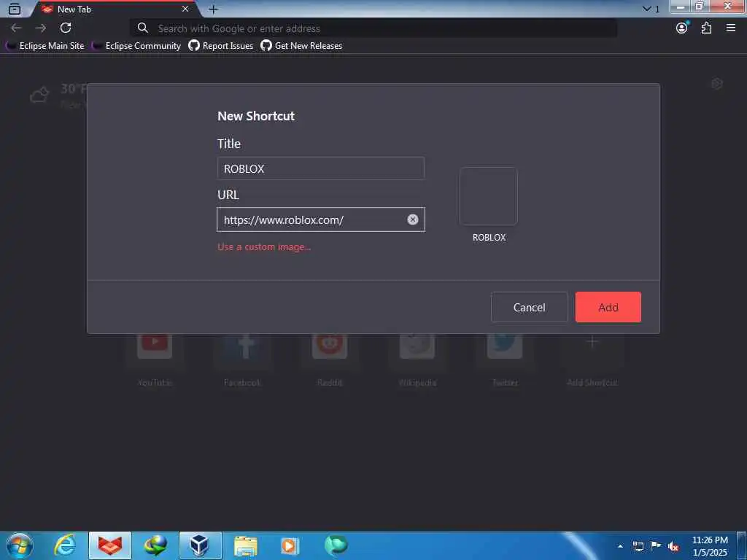
Task: Reload the page with the refresh icon
Action: (x=66, y=28)
